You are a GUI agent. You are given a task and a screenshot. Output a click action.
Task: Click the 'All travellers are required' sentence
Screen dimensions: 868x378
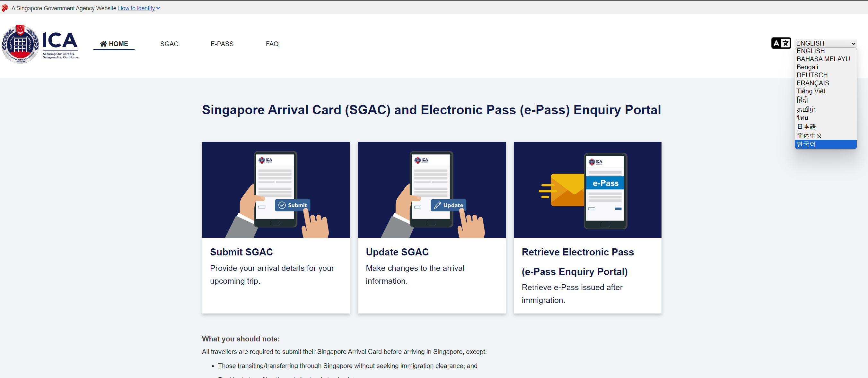pyautogui.click(x=344, y=351)
